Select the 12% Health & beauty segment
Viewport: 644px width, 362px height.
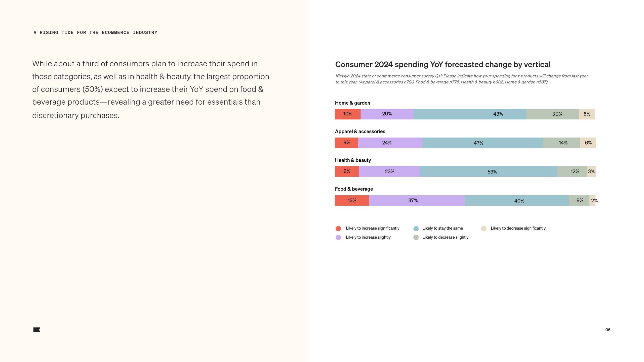(x=572, y=171)
